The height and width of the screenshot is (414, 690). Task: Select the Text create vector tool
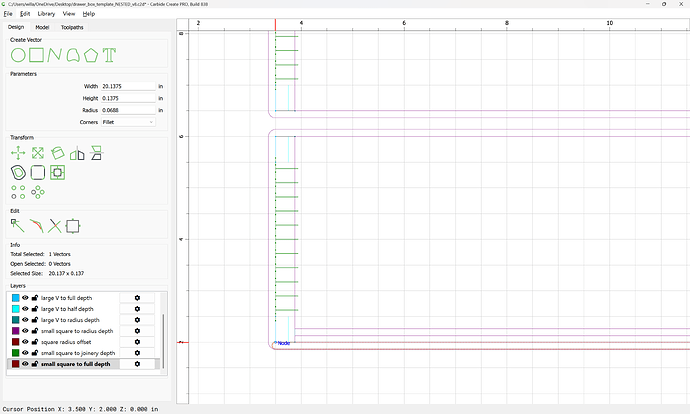(110, 55)
